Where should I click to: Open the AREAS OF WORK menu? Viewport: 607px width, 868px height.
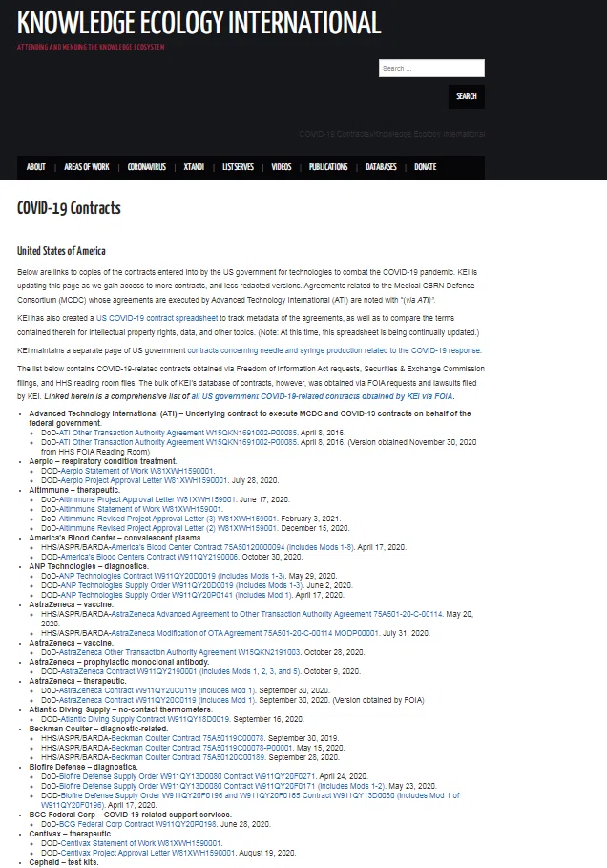click(86, 166)
